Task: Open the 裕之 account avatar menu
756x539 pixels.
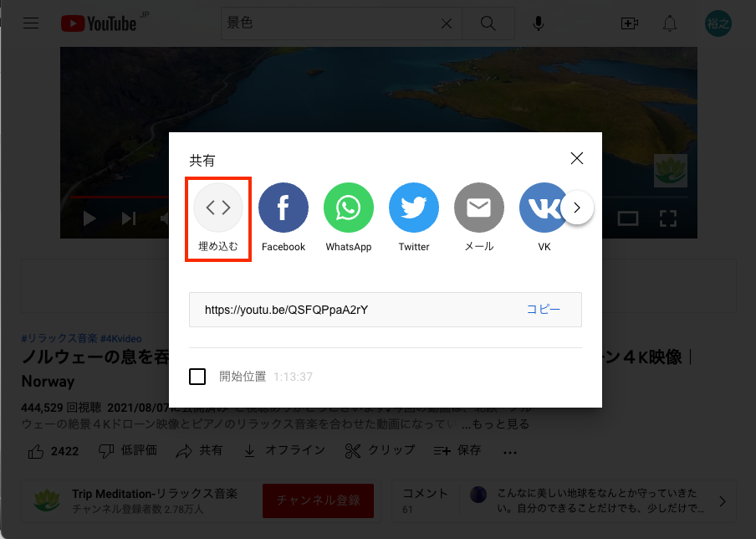Action: (x=718, y=23)
